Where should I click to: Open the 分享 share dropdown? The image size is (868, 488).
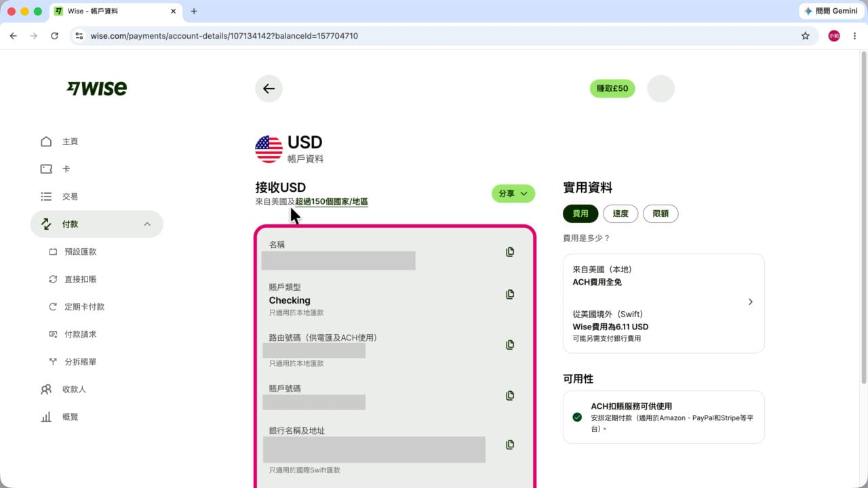(513, 194)
